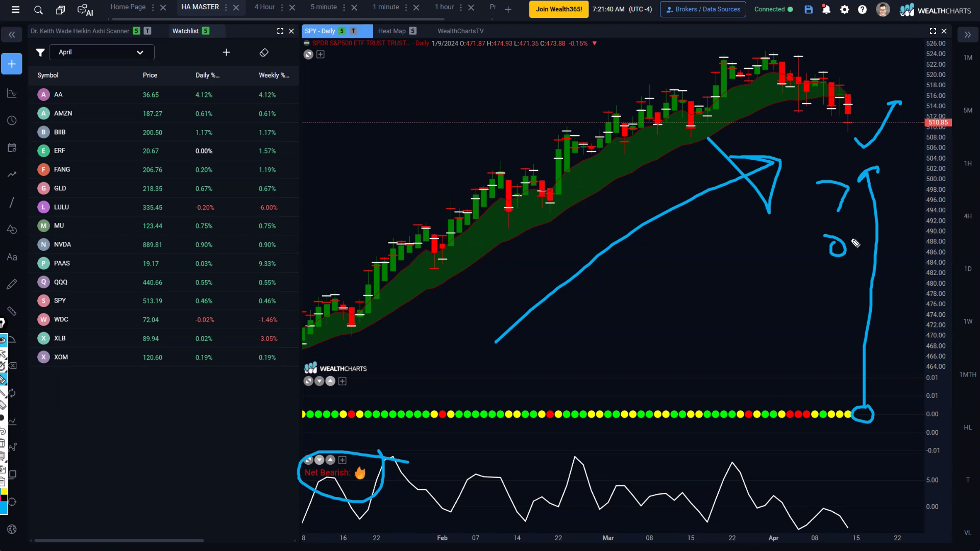Viewport: 980px width, 551px height.
Task: Click the globe icon at sidebar bottom
Action: coord(12,529)
